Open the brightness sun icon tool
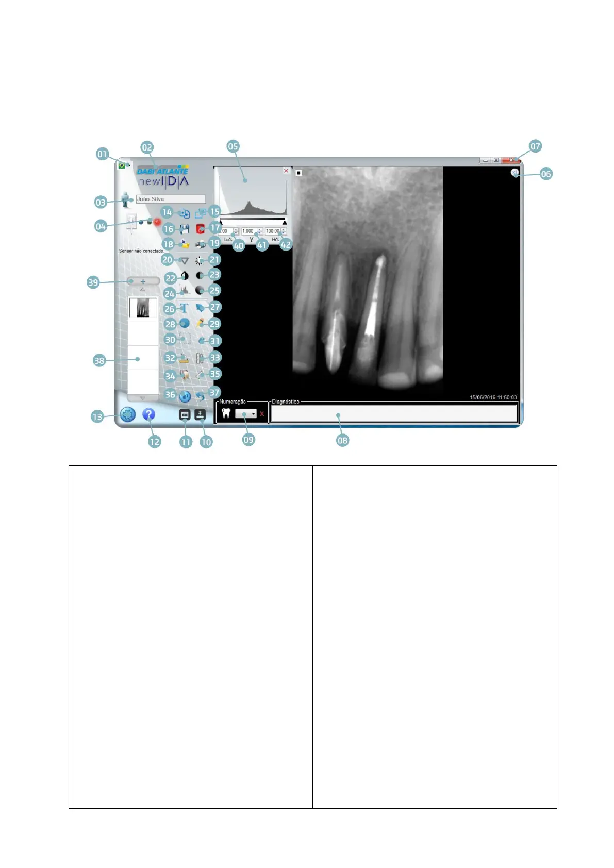The width and height of the screenshot is (614, 868). [199, 261]
